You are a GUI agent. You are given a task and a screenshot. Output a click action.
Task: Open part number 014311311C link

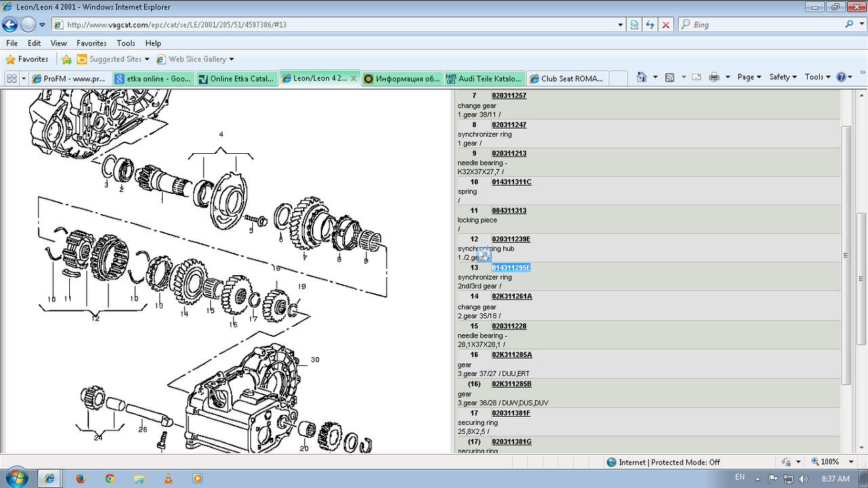pos(512,182)
